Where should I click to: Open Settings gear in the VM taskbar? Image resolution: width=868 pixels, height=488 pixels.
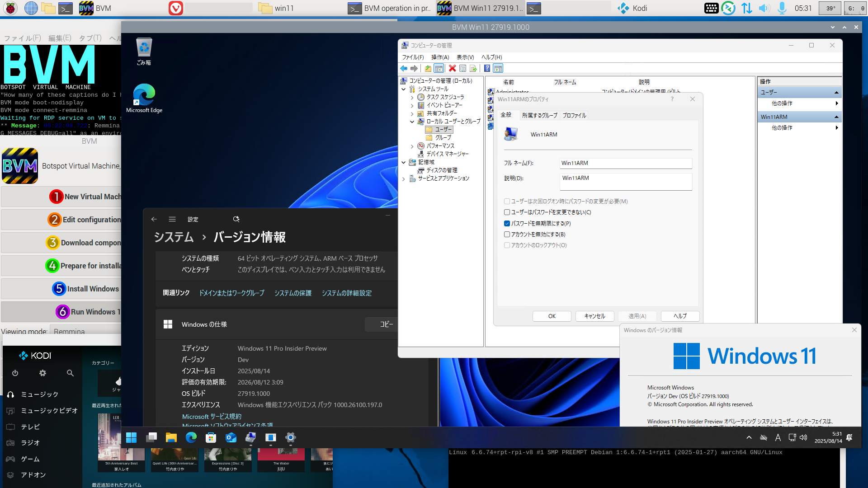click(291, 437)
